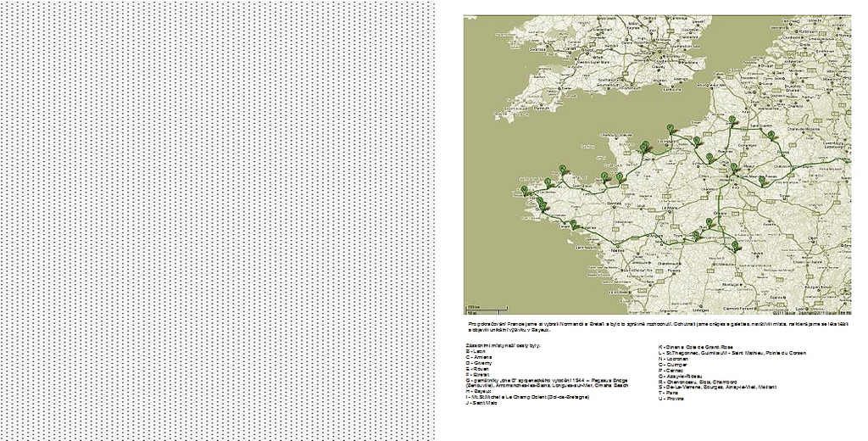This screenshot has width=868, height=441.
Task: Click the marker on Brittany's north coast
Action: (x=563, y=169)
